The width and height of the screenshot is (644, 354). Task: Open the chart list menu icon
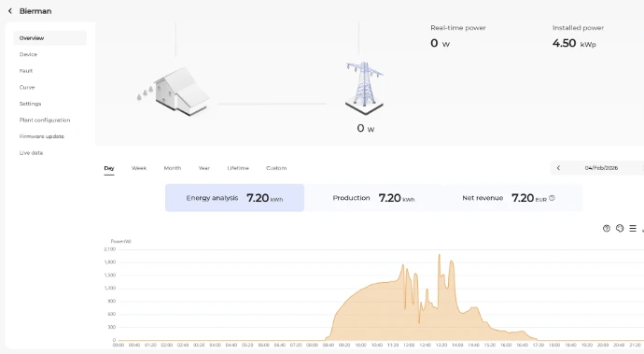coord(633,228)
